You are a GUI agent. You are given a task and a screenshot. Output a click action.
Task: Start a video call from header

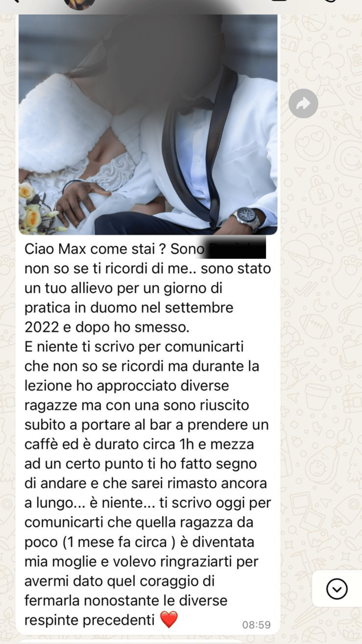[280, 1]
